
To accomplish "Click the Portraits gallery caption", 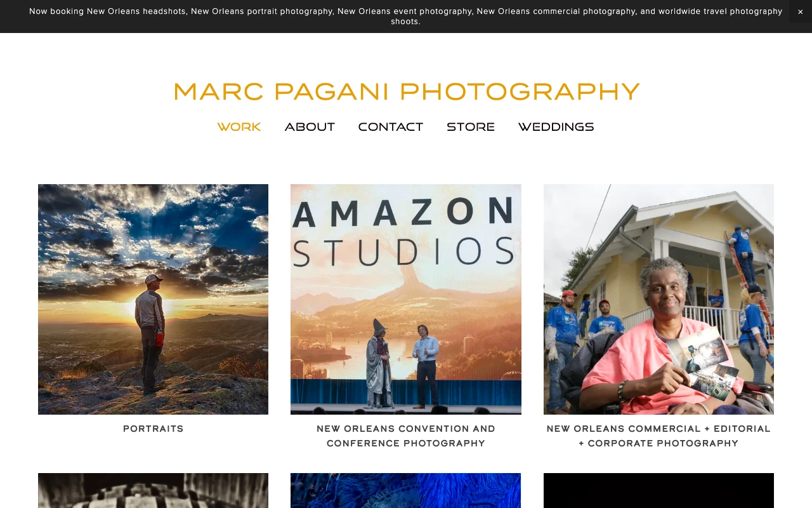I will (153, 429).
